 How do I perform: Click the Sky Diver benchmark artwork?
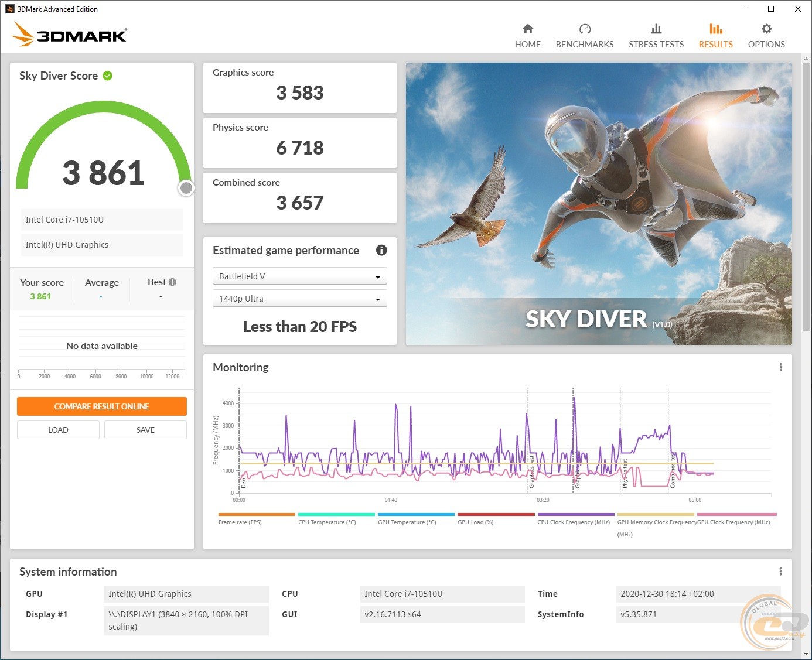[598, 203]
